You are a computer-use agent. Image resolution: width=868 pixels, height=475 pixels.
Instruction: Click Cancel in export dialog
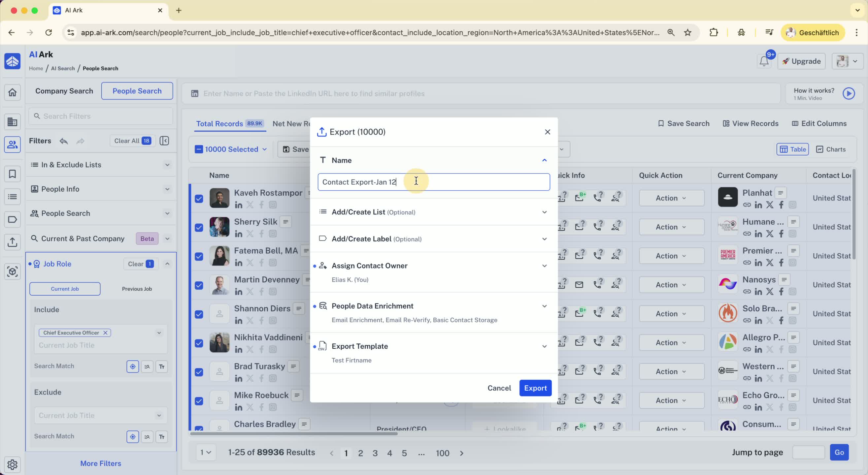click(x=499, y=388)
